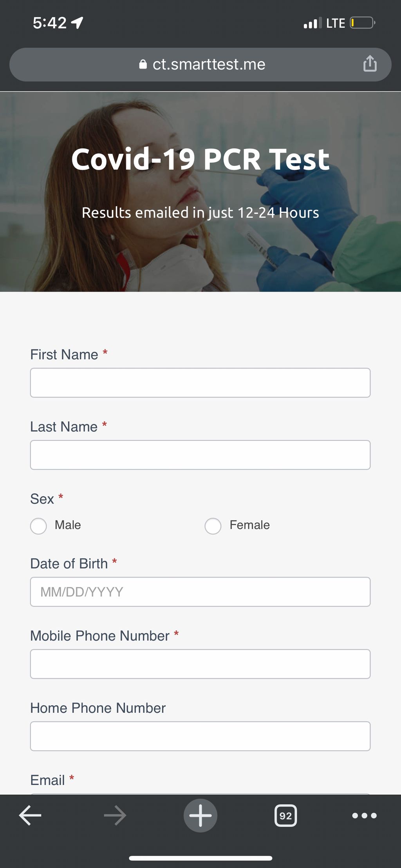
Task: Tap the location arrow in status bar
Action: [x=77, y=23]
